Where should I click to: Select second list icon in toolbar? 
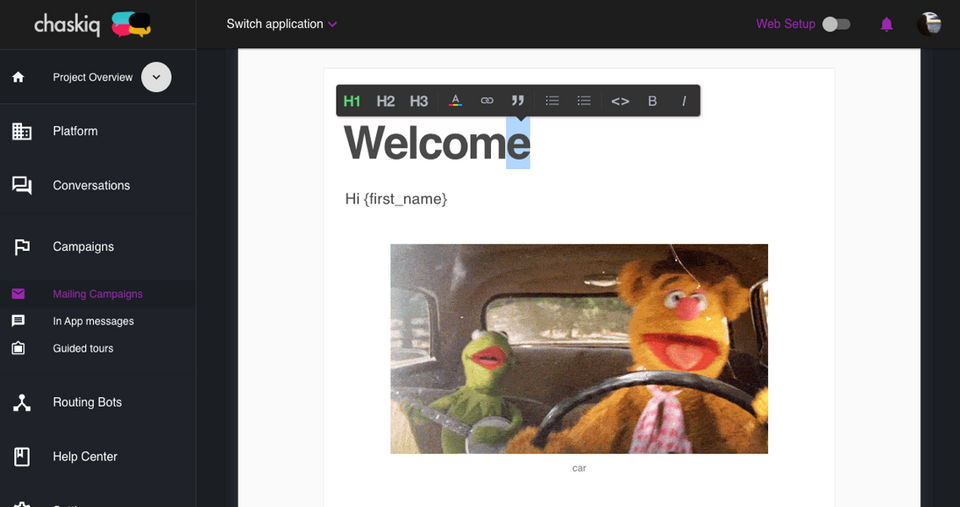(x=584, y=100)
